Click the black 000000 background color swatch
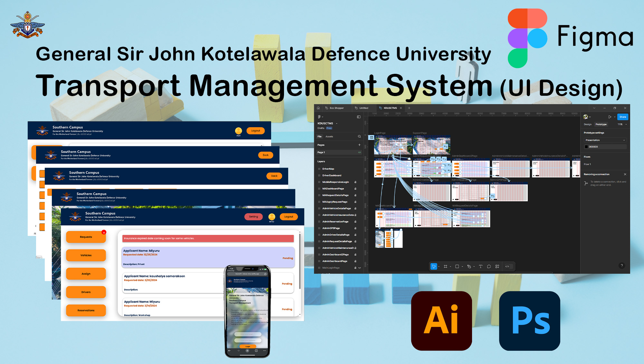Screen dimensions: 644x364 click(586, 147)
